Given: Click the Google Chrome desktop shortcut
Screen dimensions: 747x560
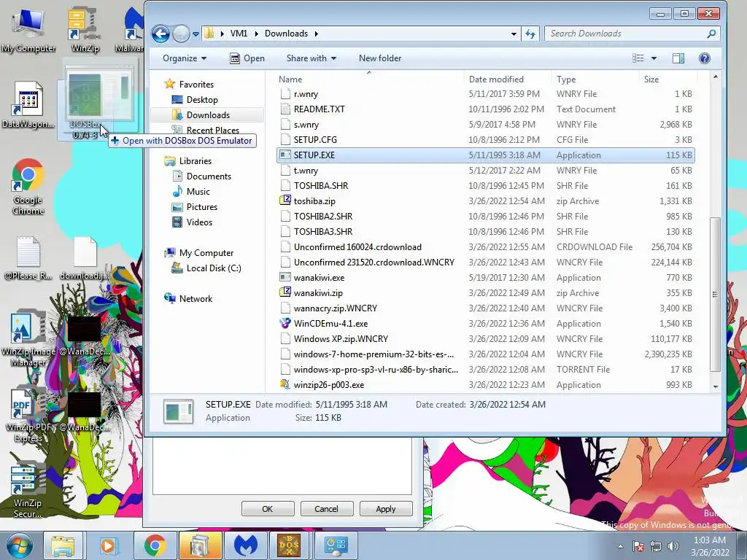Looking at the screenshot, I should [x=28, y=187].
